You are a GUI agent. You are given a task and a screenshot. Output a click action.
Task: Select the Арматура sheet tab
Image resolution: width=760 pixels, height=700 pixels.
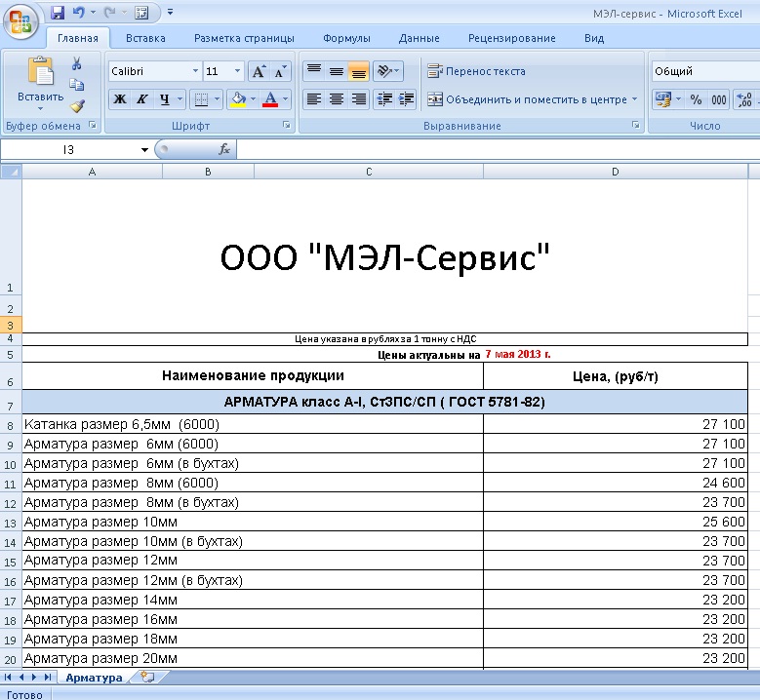[94, 678]
